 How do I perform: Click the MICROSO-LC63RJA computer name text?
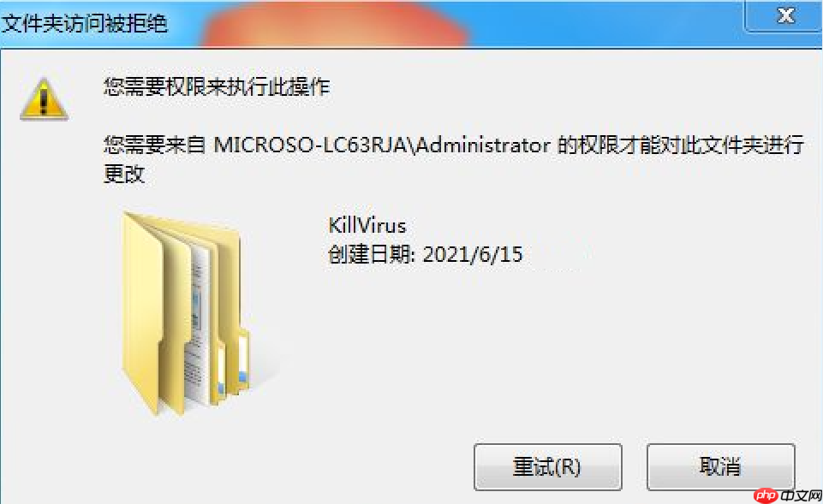(311, 145)
